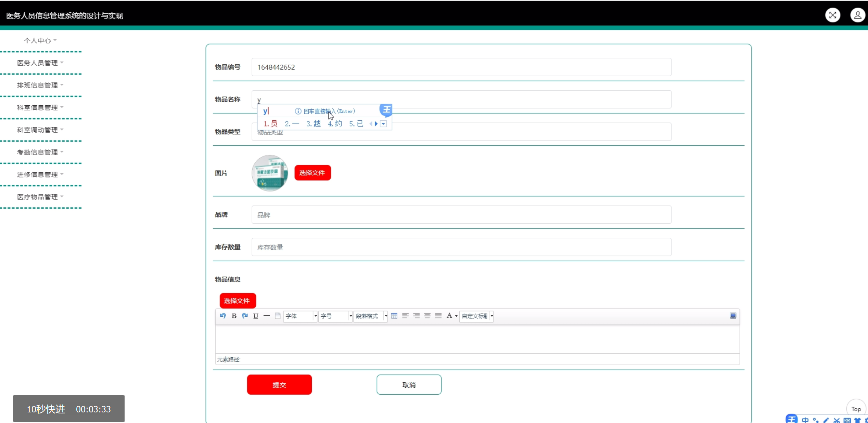The width and height of the screenshot is (868, 423).
Task: Expand the 医疗物品管理 sidebar menu
Action: pos(40,197)
